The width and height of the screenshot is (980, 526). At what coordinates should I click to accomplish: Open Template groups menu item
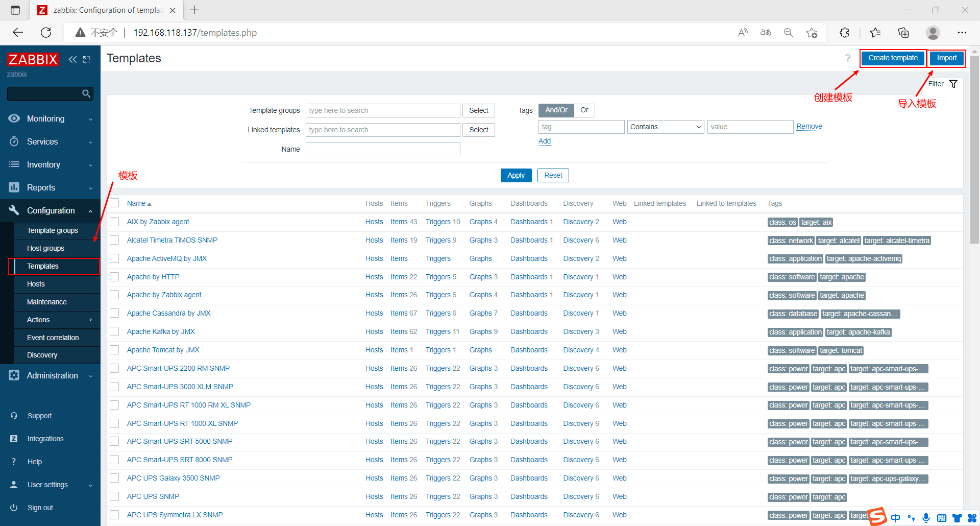click(x=53, y=230)
